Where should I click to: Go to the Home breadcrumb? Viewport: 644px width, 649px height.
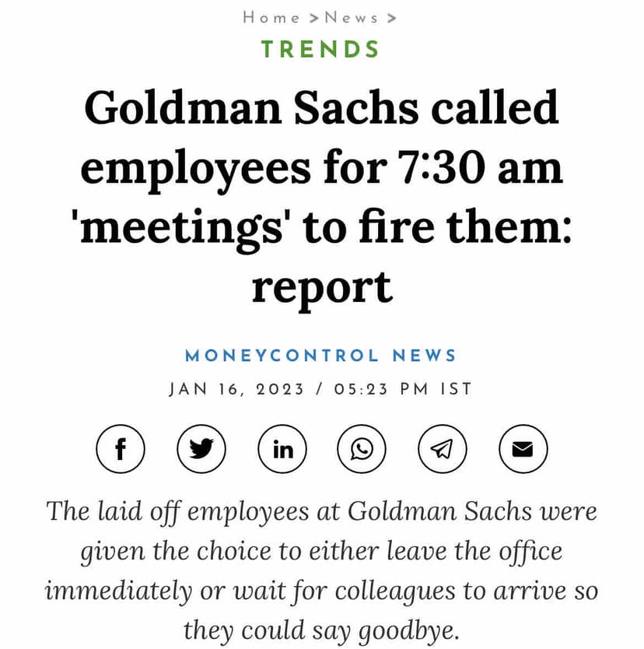(271, 17)
